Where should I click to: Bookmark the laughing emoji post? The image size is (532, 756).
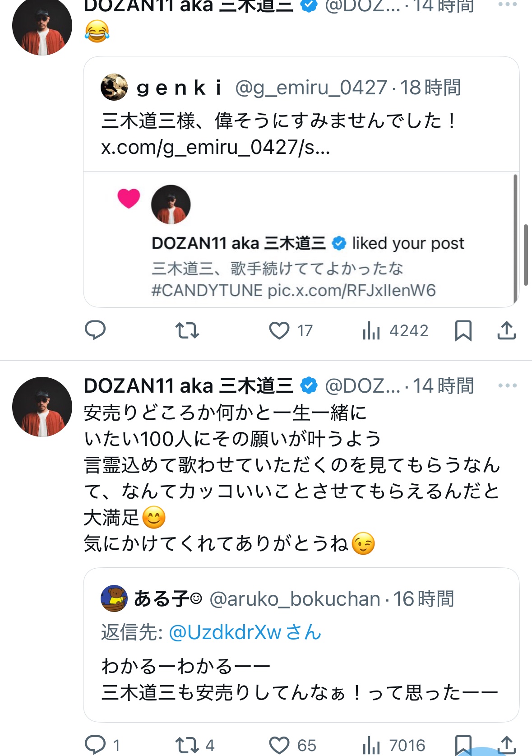463,330
